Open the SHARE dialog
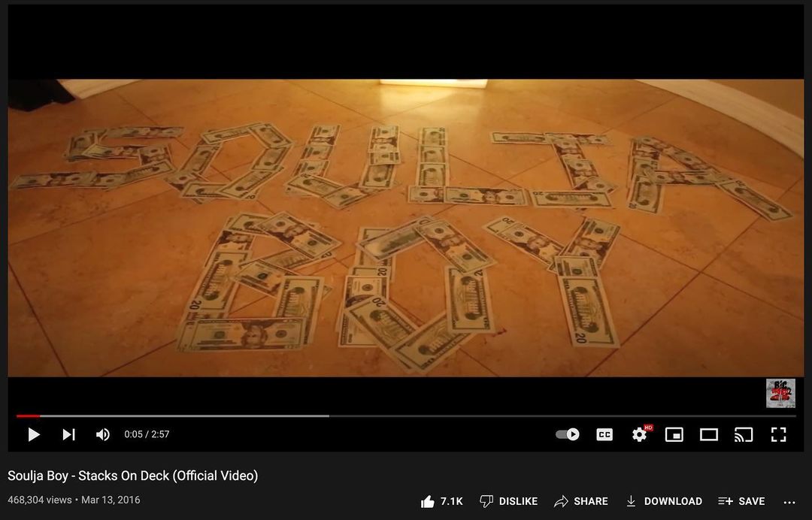Screen dimensions: 812x520 581,501
